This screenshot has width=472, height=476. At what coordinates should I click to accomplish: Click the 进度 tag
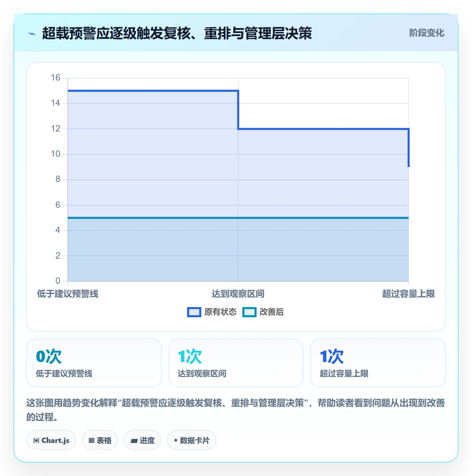(x=142, y=440)
